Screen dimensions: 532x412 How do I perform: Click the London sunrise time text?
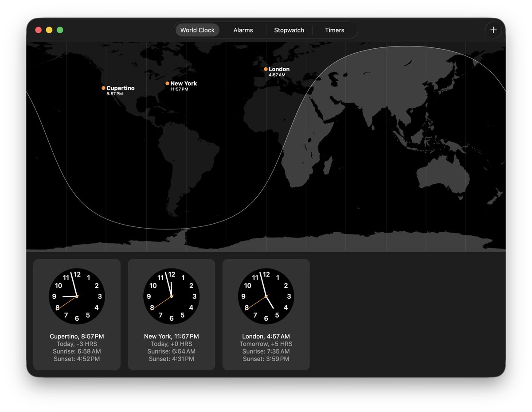(x=266, y=351)
